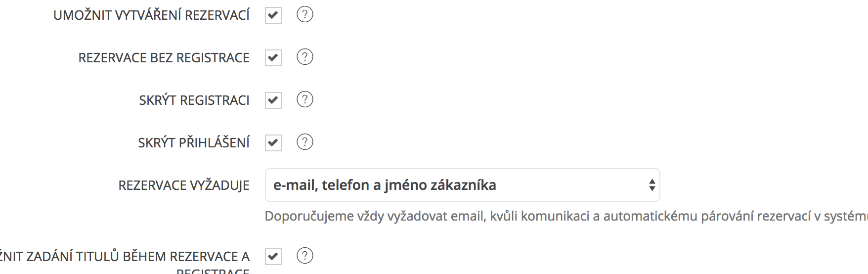Image resolution: width=868 pixels, height=274 pixels.
Task: Click the zadání titulů během rezervace label
Action: coord(125,257)
